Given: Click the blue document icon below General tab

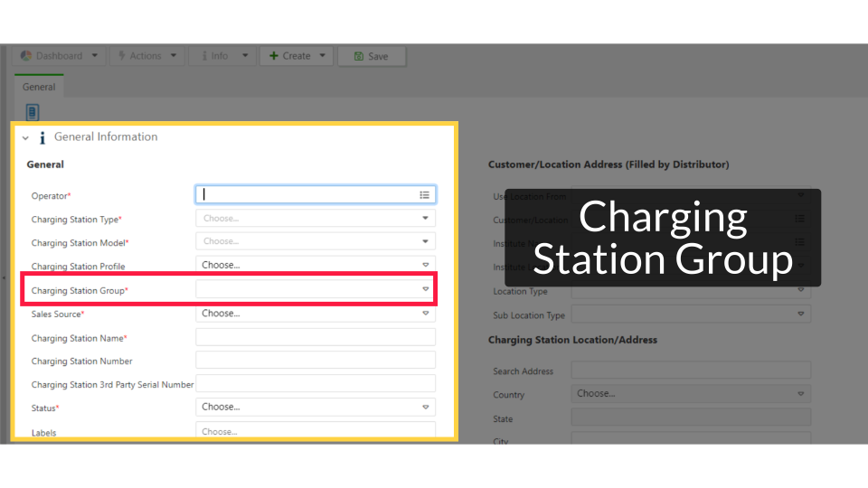Looking at the screenshot, I should coord(33,112).
